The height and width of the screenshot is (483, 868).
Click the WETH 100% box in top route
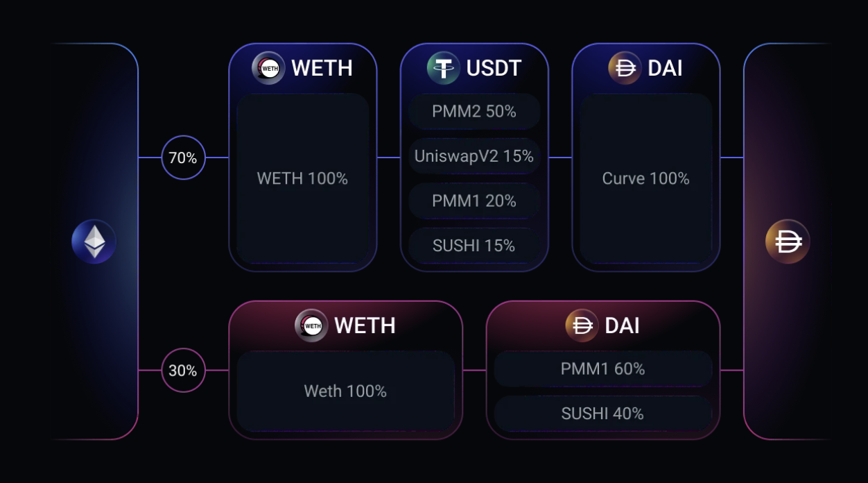[x=303, y=178]
